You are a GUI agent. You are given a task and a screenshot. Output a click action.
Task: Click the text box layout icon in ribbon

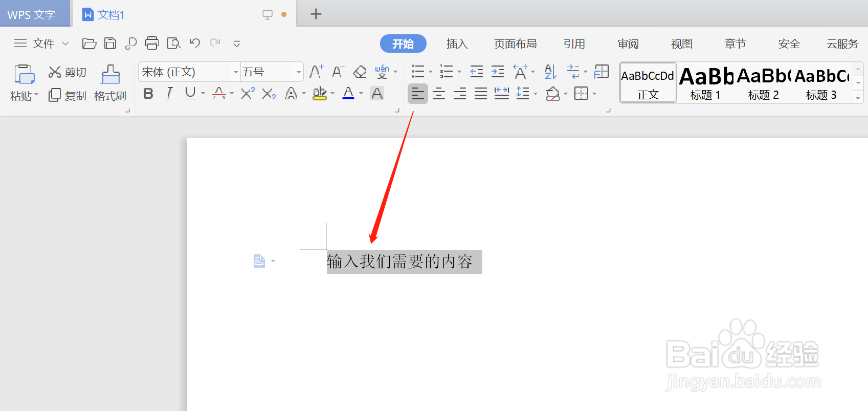pos(602,72)
